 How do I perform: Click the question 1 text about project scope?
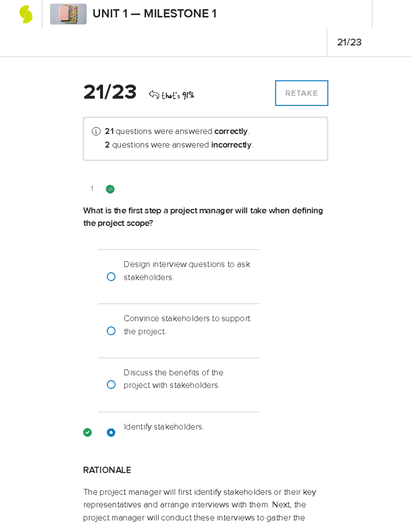coord(203,216)
